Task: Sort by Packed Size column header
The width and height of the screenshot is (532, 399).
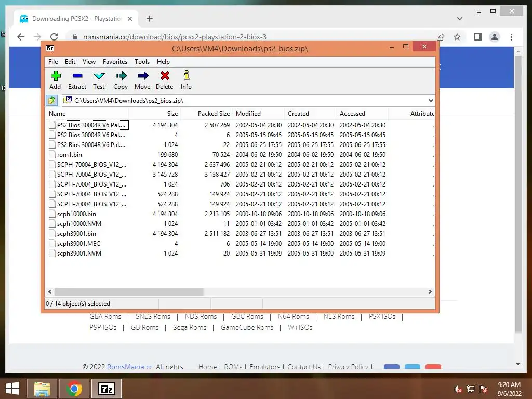Action: coord(207,114)
